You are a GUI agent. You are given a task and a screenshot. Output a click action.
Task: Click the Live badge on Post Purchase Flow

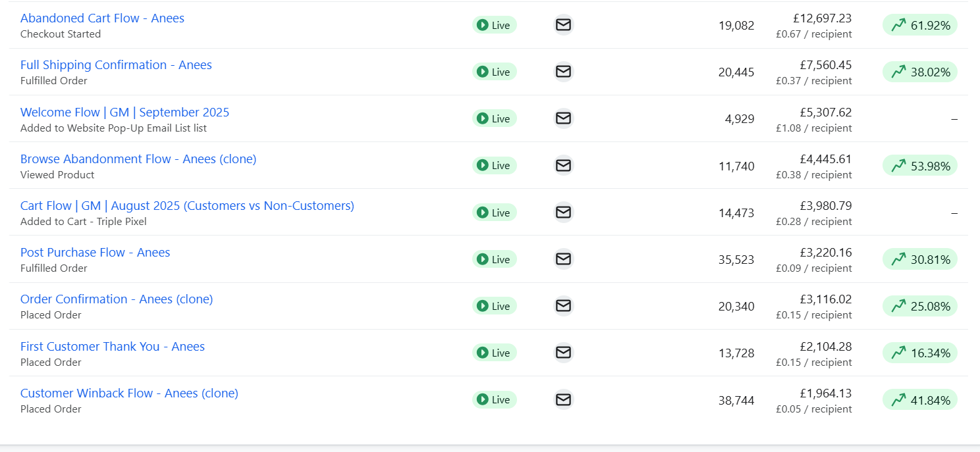click(x=494, y=259)
